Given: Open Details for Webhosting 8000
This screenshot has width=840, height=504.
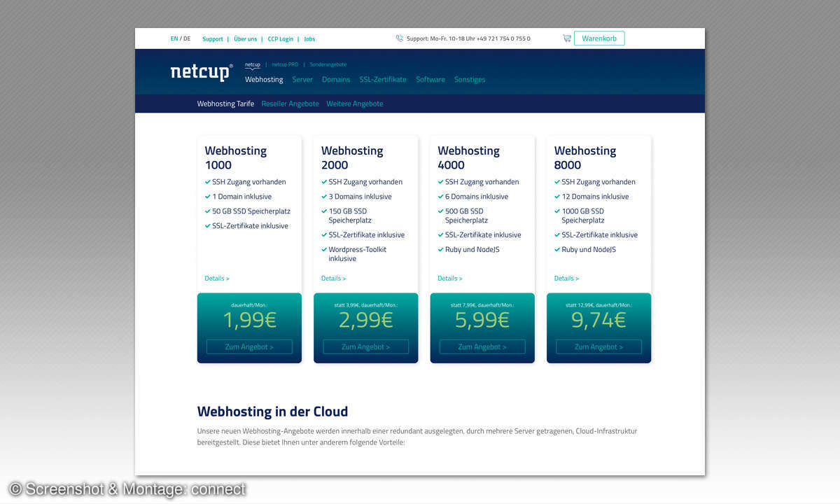Looking at the screenshot, I should tap(566, 279).
